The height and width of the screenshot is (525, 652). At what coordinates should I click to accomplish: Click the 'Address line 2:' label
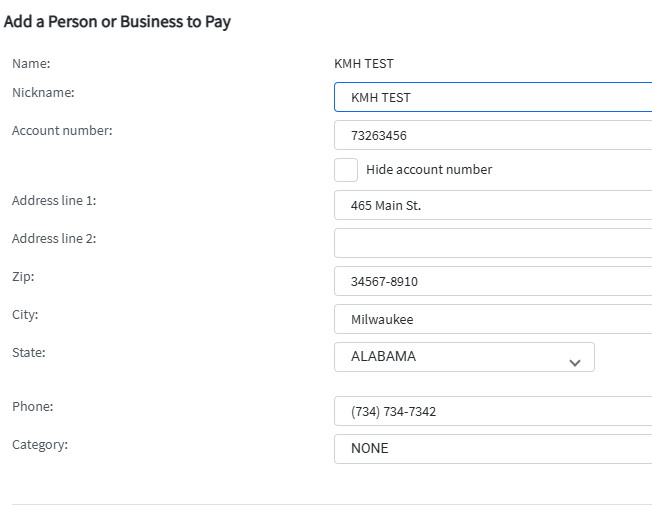pyautogui.click(x=54, y=239)
